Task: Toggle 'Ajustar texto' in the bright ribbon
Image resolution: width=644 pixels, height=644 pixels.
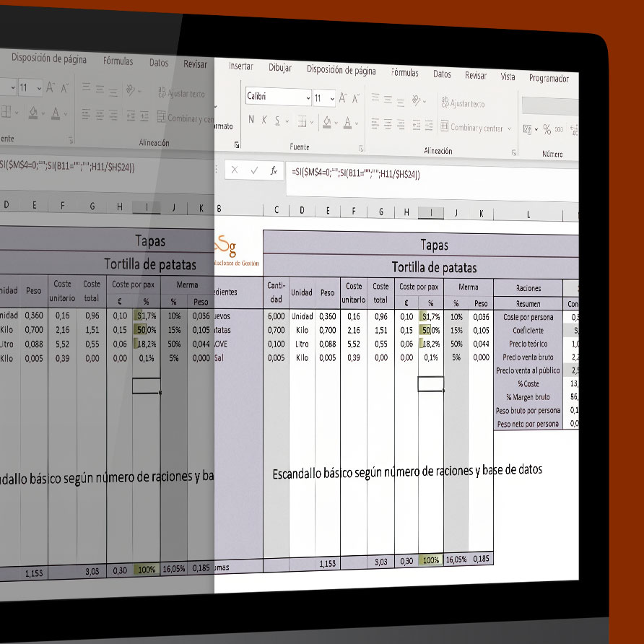Action: [464, 103]
